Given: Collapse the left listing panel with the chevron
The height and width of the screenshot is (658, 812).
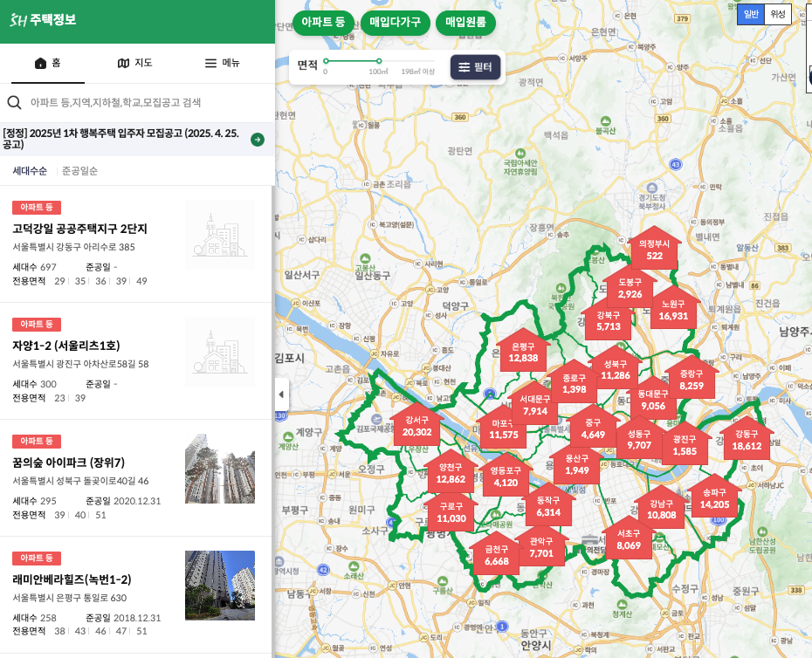Looking at the screenshot, I should coord(281,394).
